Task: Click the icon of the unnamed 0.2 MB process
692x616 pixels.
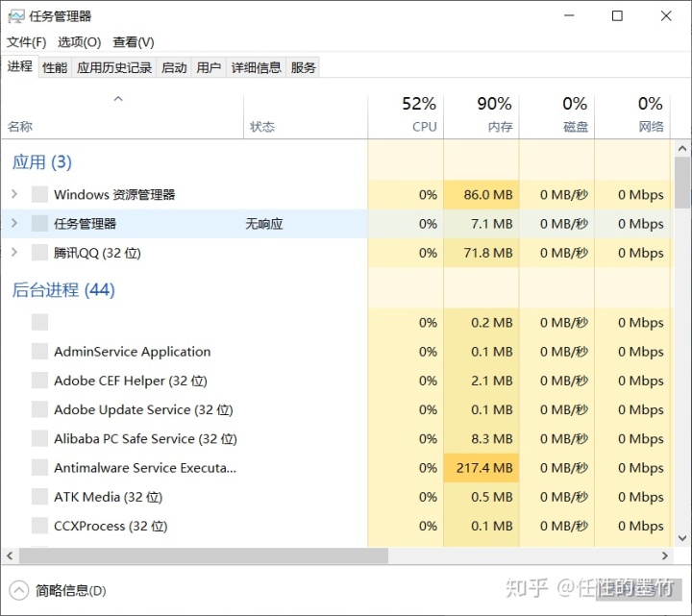Action: 39,323
